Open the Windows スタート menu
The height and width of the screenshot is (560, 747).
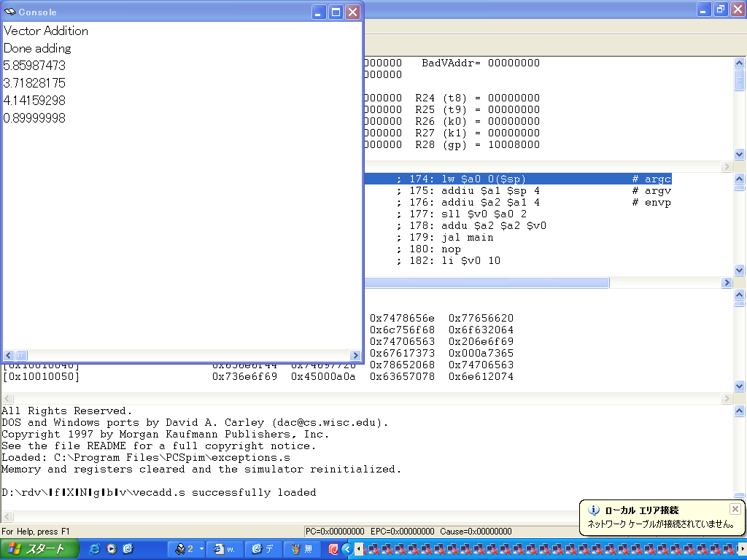[36, 549]
